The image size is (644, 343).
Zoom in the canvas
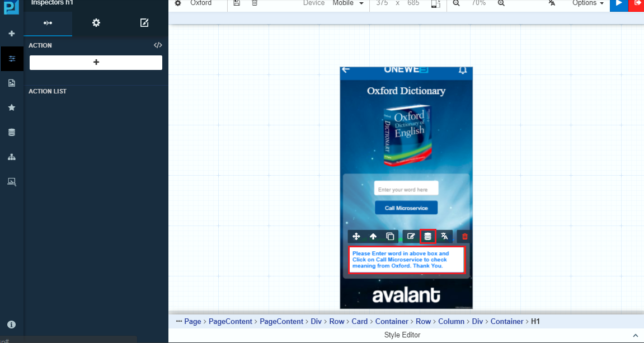[501, 3]
